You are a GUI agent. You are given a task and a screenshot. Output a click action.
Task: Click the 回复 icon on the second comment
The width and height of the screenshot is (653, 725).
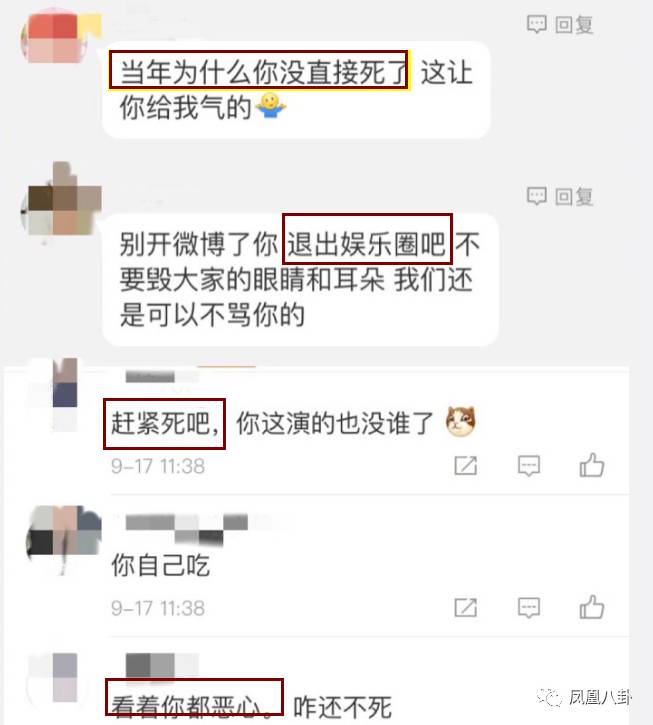(x=536, y=197)
